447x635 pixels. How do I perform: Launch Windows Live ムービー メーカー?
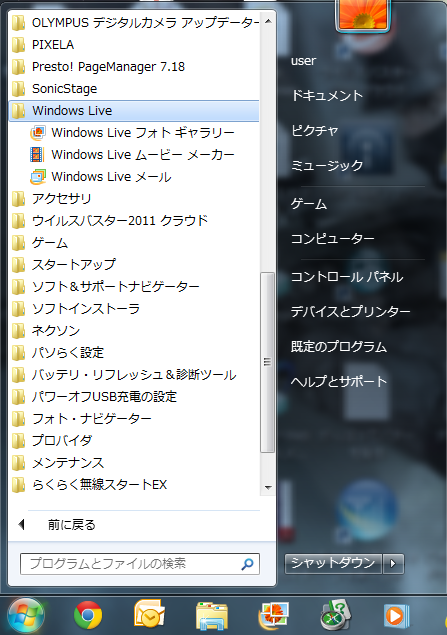click(x=134, y=154)
